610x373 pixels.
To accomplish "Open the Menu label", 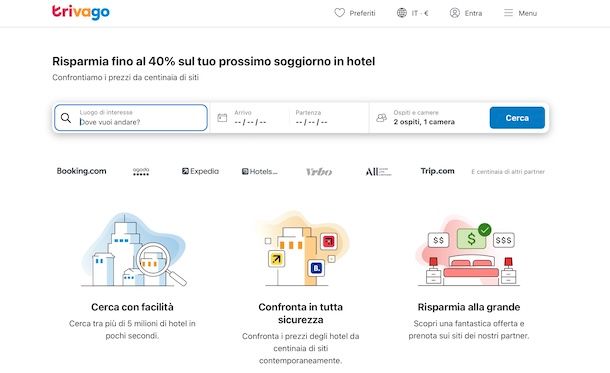I will click(528, 13).
